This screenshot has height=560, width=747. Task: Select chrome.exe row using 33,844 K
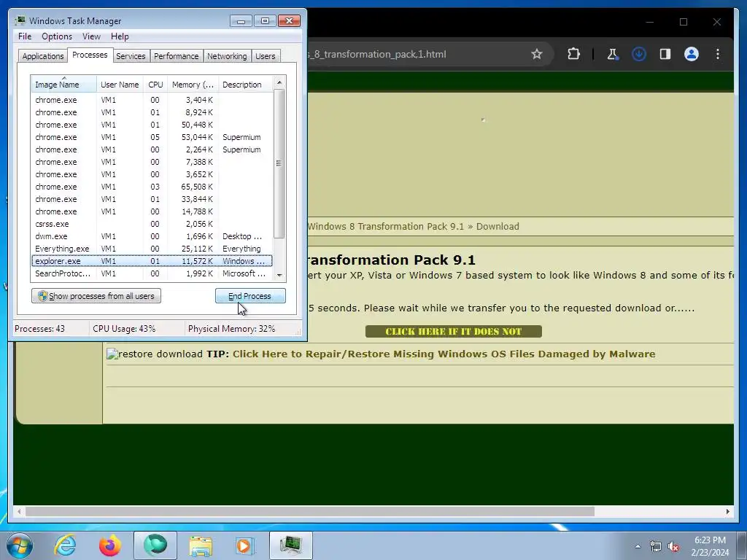[x=152, y=199]
